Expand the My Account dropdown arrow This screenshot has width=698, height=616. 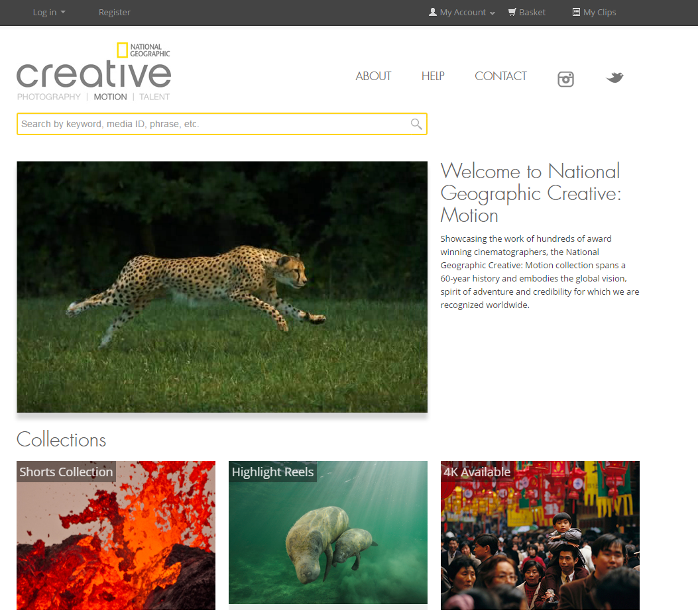pyautogui.click(x=493, y=13)
